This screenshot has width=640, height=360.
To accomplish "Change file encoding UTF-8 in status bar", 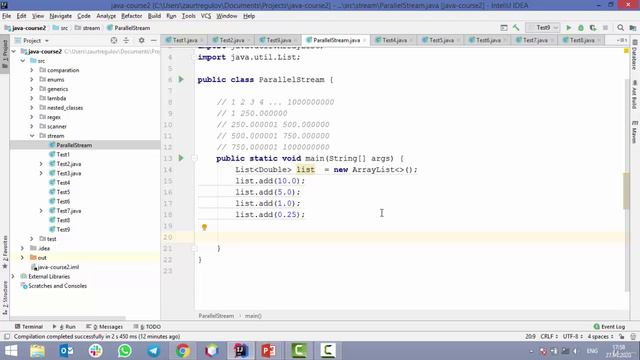I will pyautogui.click(x=573, y=337).
